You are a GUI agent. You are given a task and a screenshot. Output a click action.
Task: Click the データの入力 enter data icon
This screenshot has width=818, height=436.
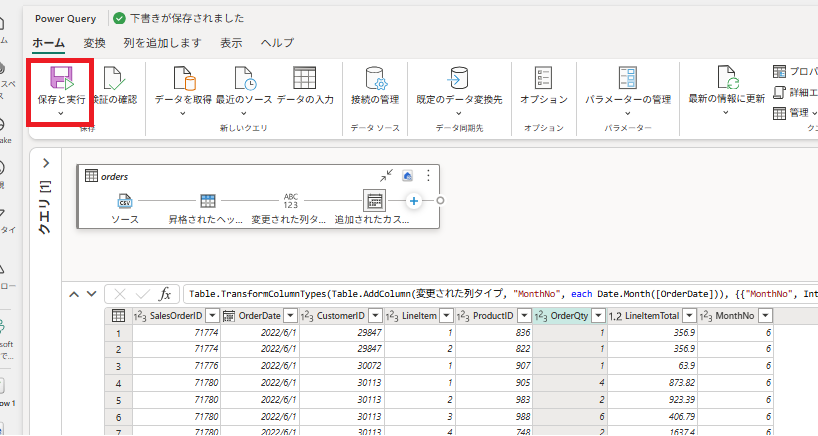(x=305, y=78)
